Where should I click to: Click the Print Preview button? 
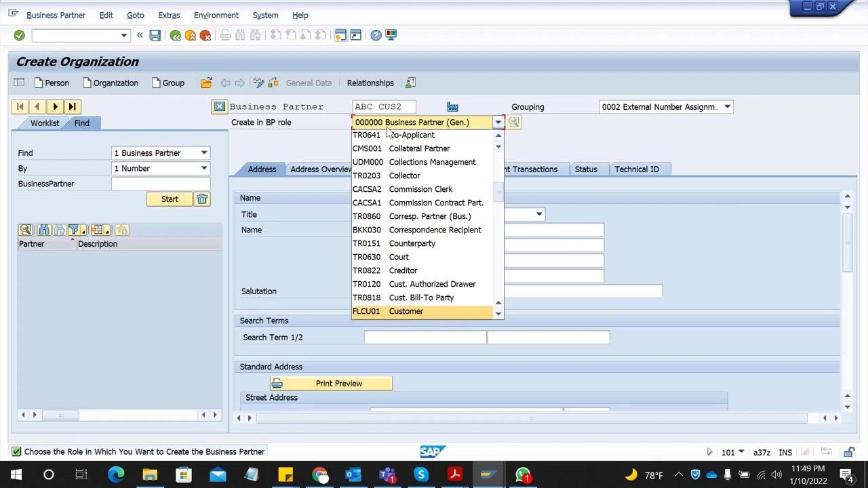331,384
